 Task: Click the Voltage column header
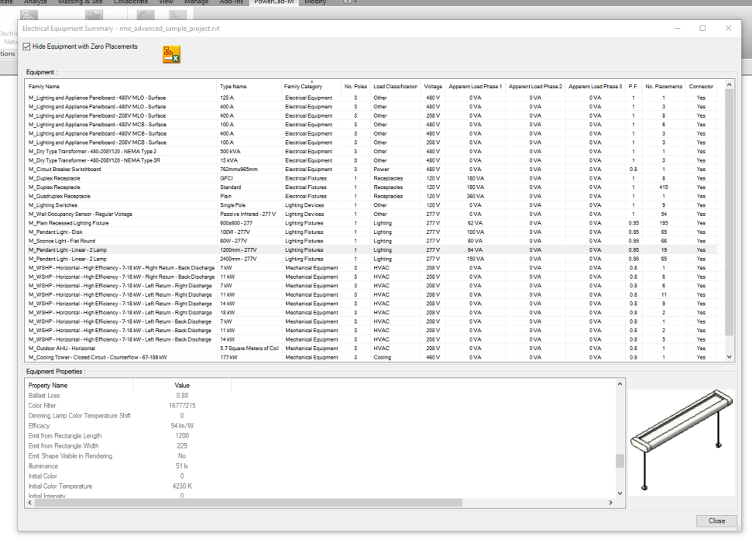(x=433, y=86)
